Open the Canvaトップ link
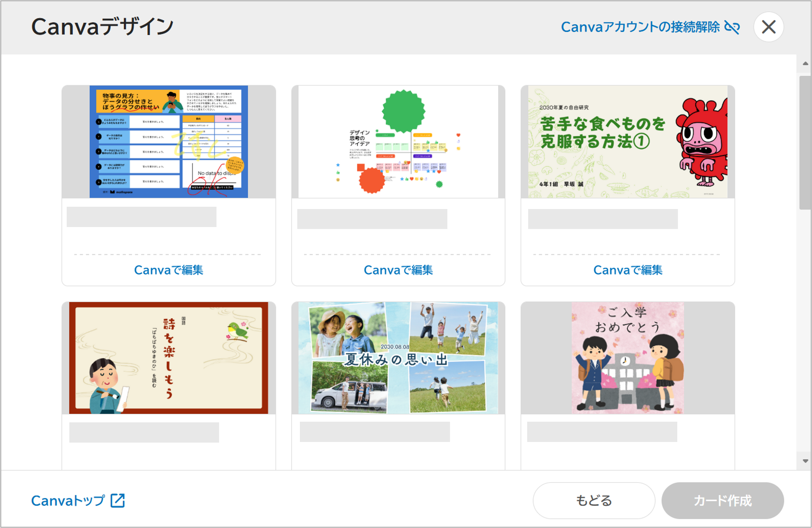The height and width of the screenshot is (528, 812). click(68, 501)
